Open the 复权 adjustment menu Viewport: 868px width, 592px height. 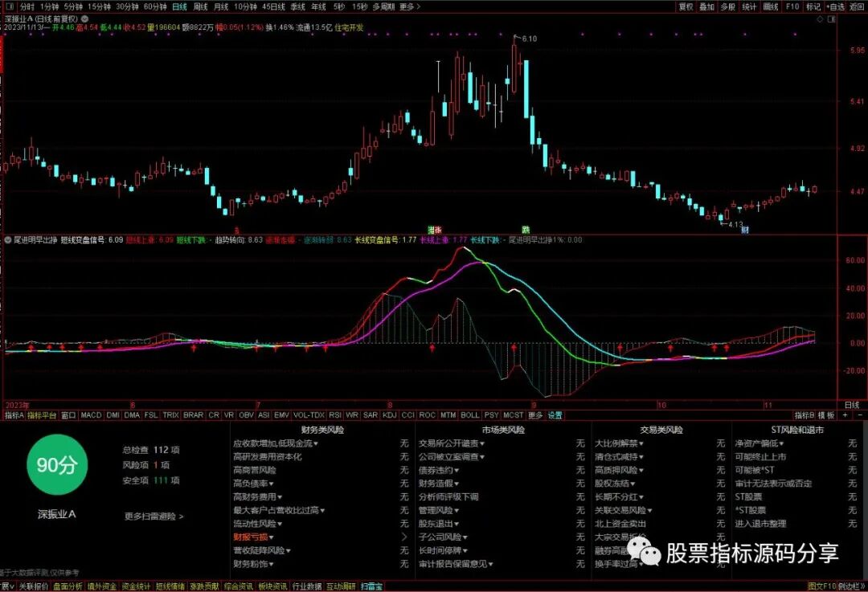pos(686,6)
